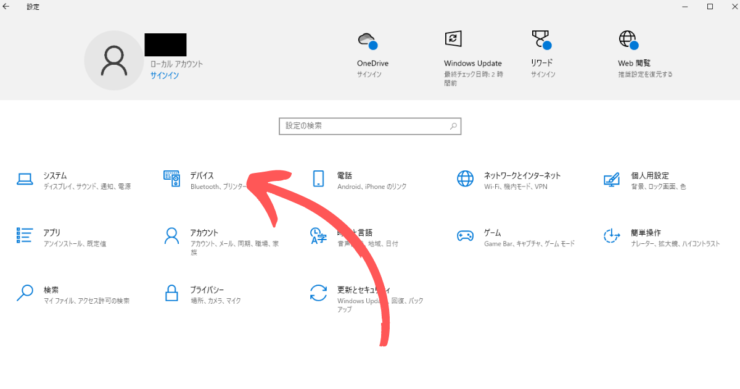
Task: Maximize the 設定 window
Action: (x=710, y=7)
